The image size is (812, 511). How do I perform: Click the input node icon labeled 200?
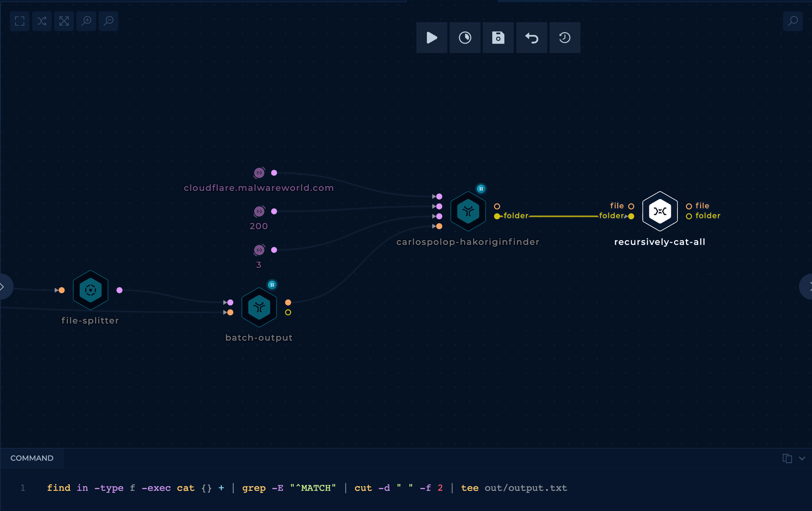coord(259,211)
